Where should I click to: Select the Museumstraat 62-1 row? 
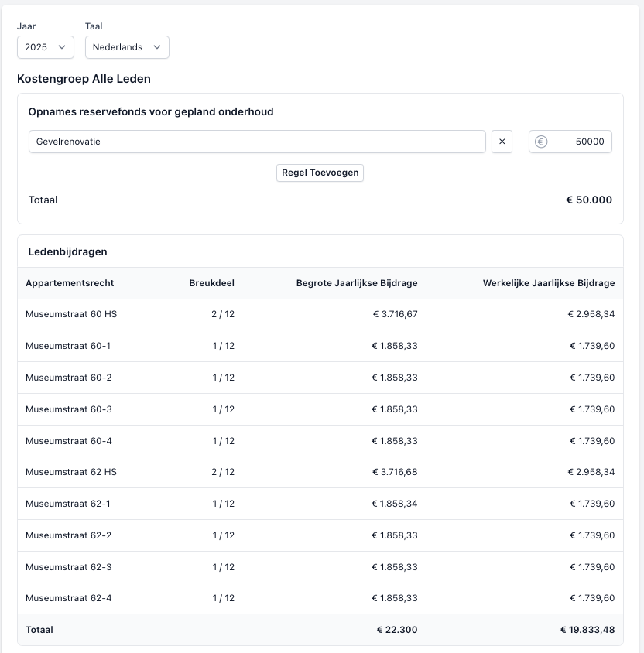coord(68,504)
